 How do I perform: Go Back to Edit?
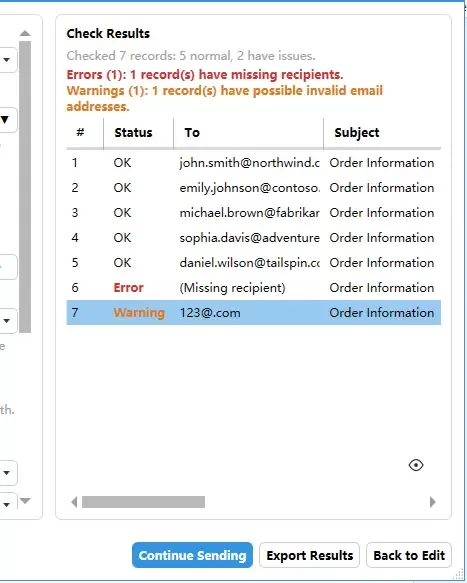click(409, 555)
